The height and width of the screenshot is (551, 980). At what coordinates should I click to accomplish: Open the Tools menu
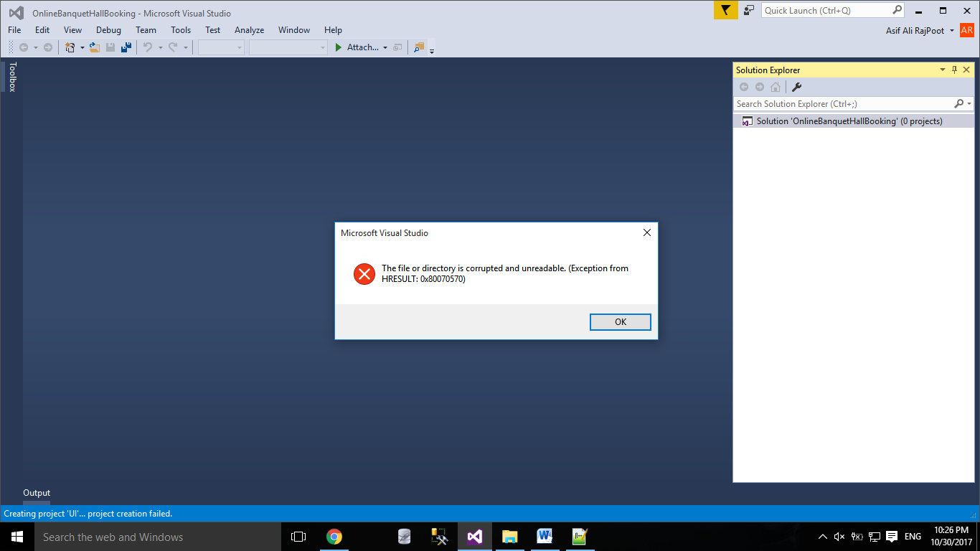pyautogui.click(x=181, y=30)
